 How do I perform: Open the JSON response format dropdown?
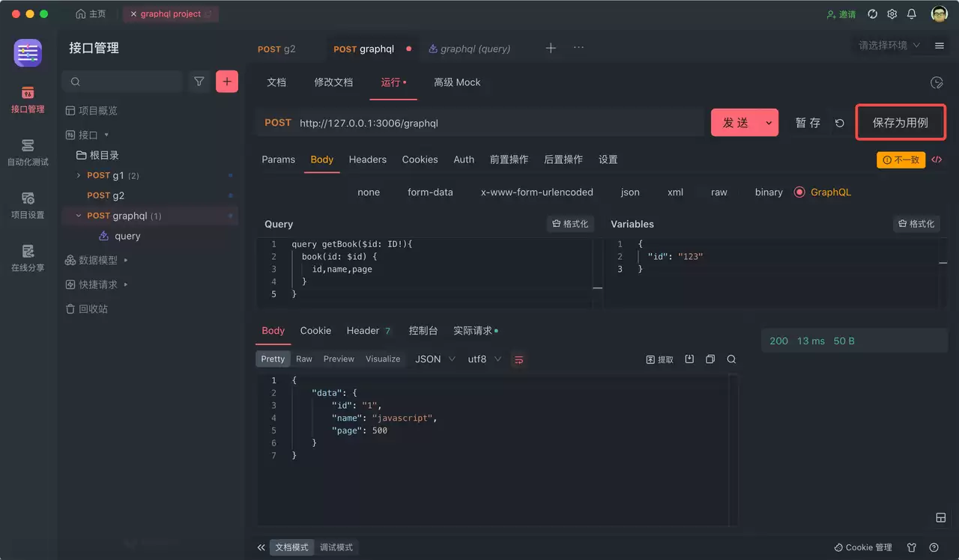click(x=435, y=359)
